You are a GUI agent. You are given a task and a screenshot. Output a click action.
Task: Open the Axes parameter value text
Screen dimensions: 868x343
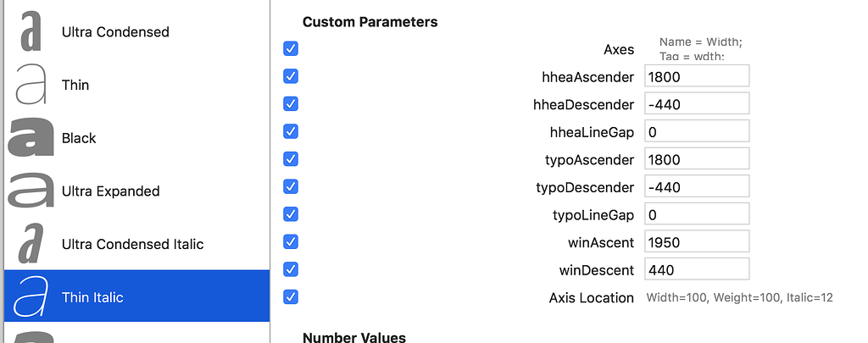click(x=701, y=49)
